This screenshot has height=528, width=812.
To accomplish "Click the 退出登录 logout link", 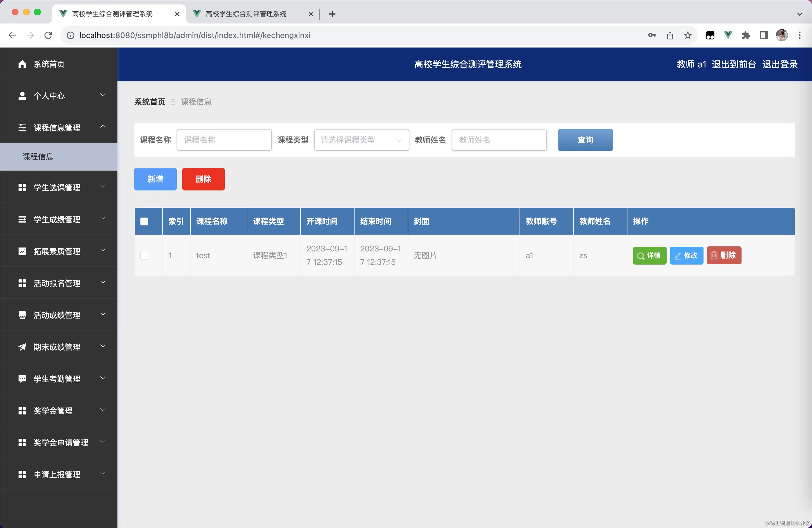I will (x=780, y=64).
